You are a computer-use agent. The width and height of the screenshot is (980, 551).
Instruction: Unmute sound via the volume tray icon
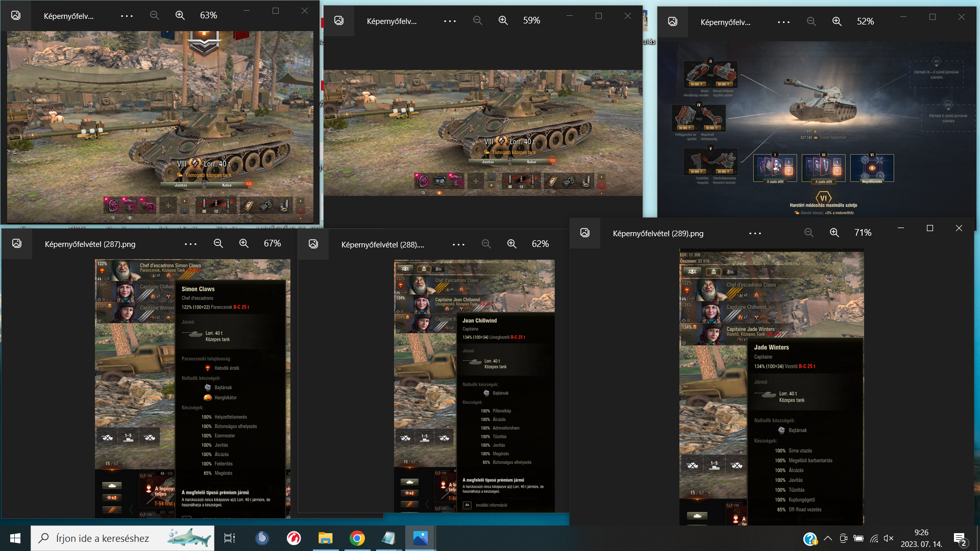(x=889, y=538)
